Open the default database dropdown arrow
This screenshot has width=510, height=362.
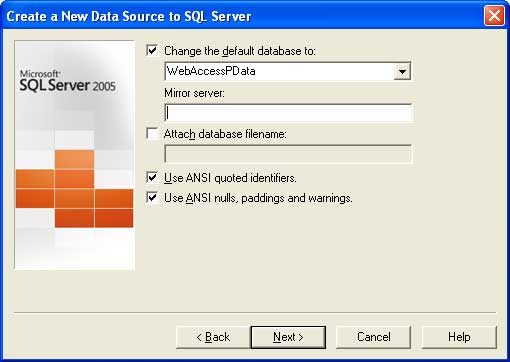[x=402, y=71]
